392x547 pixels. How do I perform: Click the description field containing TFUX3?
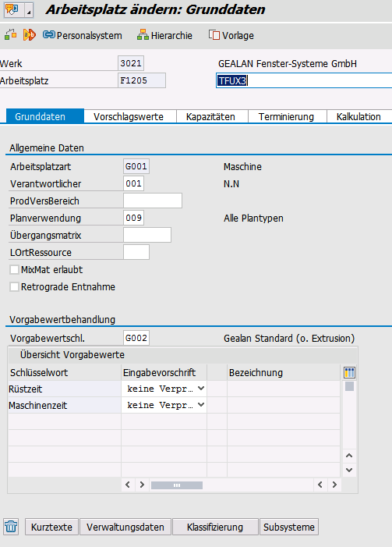pos(304,80)
